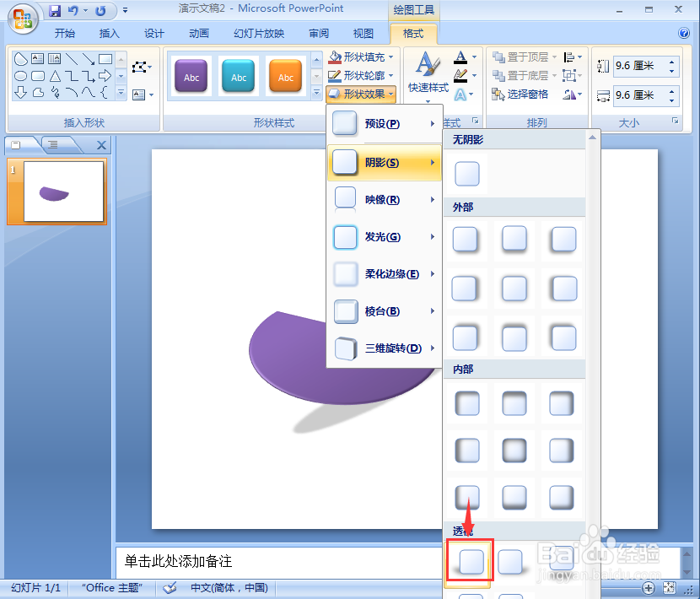The height and width of the screenshot is (599, 700).
Task: Increase shape height with up stepper
Action: click(672, 62)
